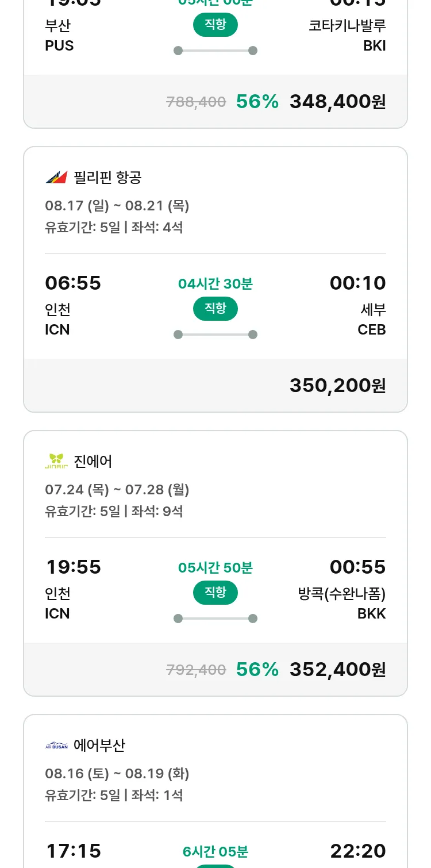The width and height of the screenshot is (431, 868).
Task: Click 직항 badge on Bangkok flight
Action: pos(215,593)
